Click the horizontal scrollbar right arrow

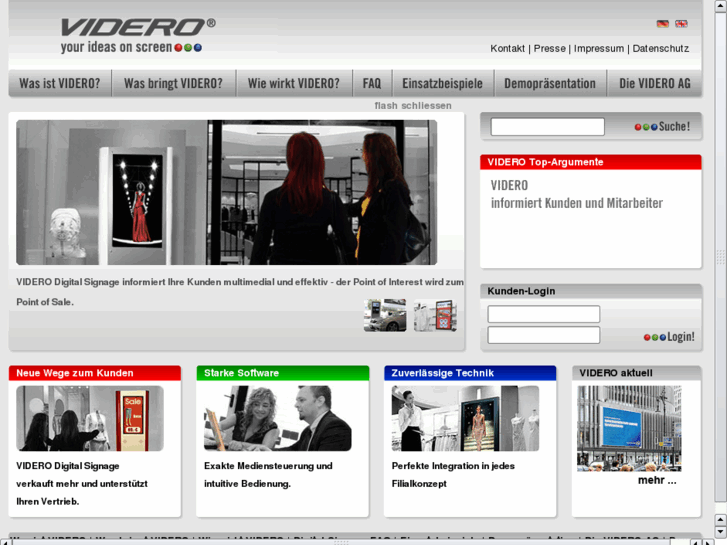tap(708, 542)
